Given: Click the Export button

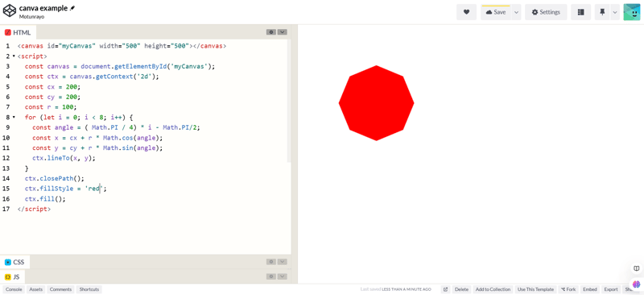Looking at the screenshot, I should click(611, 289).
